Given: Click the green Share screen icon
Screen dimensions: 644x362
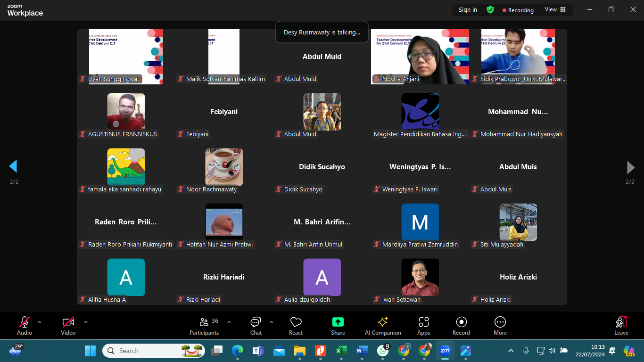Looking at the screenshot, I should coord(338,322).
